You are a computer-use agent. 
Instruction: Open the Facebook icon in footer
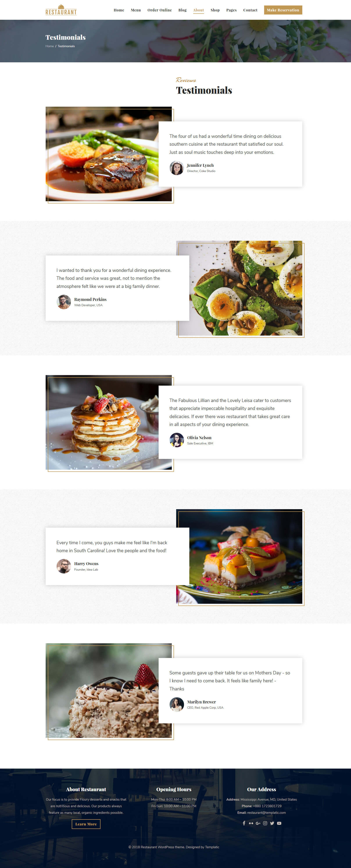[x=244, y=823]
